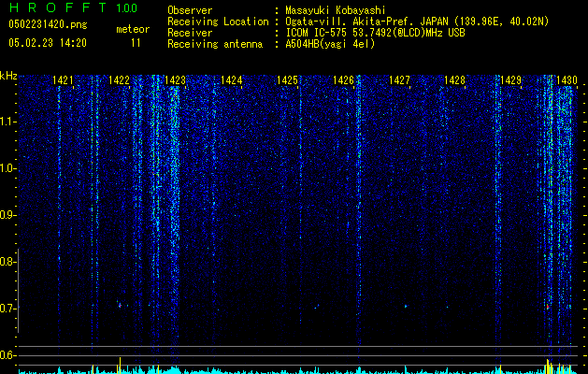Image resolution: width=588 pixels, height=374 pixels.
Task: Click the cyan echo dot near 1427
Action: [406, 306]
